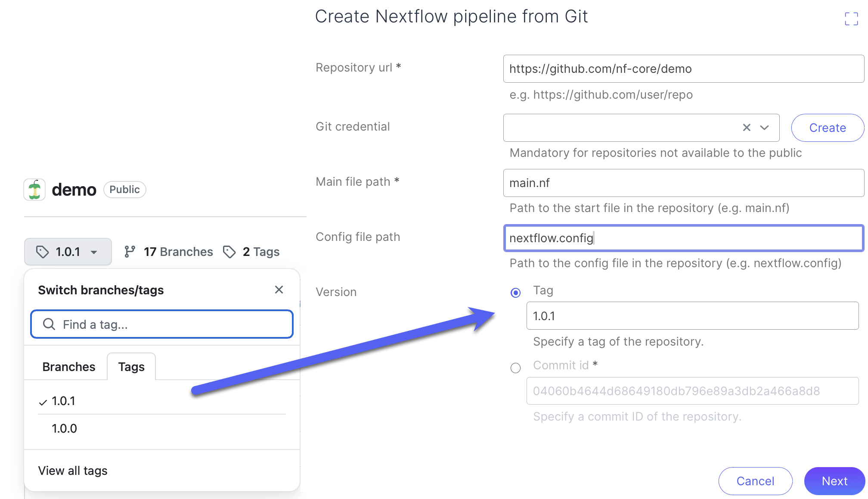Screen dimensions: 868x499
Task: Click the fullscreen expand icon
Action: point(851,19)
